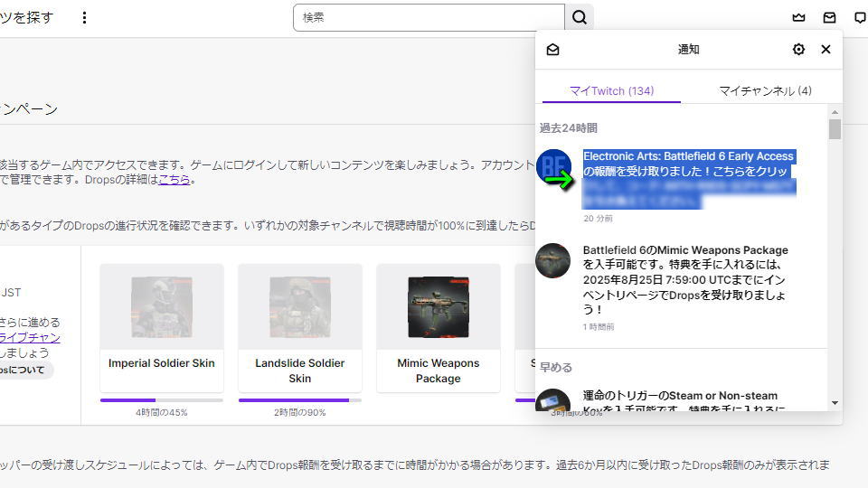Click the scrollbar up arrow in notifications
This screenshot has width=868, height=488.
[x=835, y=112]
